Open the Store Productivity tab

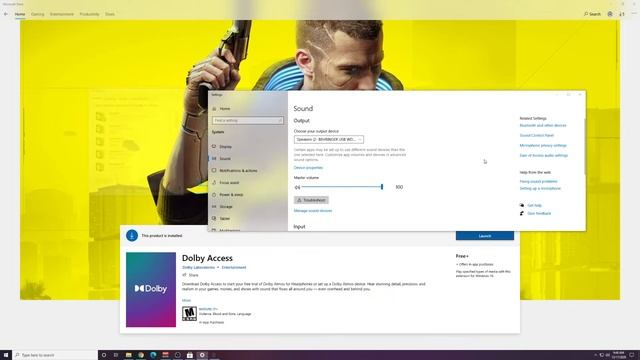89,14
